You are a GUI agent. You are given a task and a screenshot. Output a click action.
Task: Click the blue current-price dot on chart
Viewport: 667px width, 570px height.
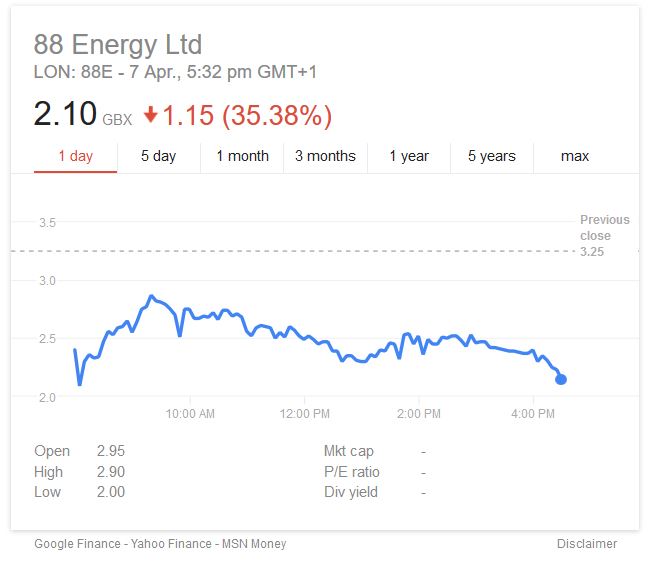pos(561,379)
